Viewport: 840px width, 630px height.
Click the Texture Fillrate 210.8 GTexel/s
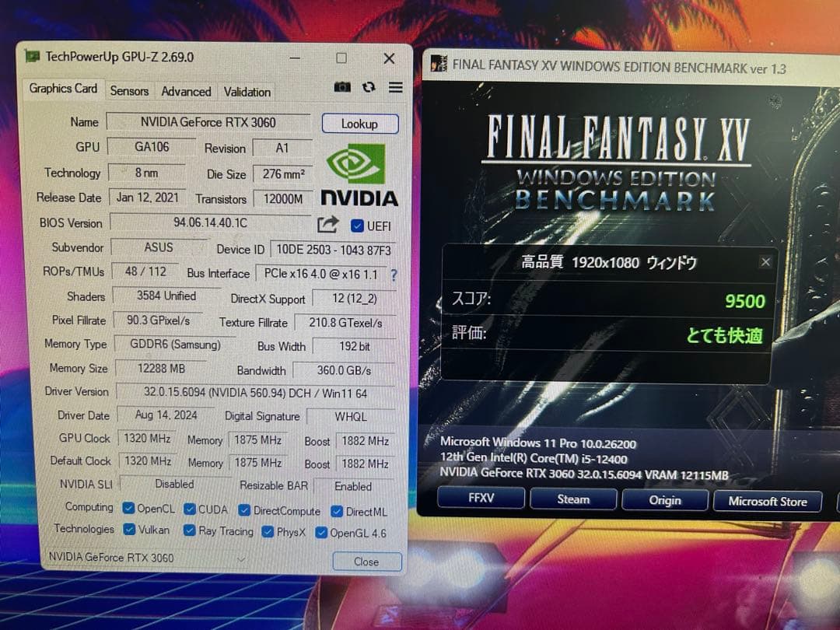tap(345, 323)
